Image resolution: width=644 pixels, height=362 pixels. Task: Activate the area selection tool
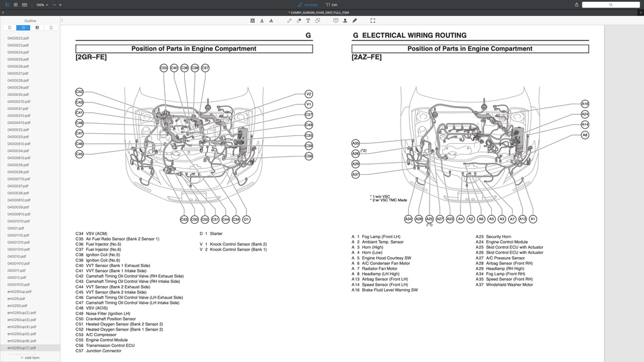372,20
